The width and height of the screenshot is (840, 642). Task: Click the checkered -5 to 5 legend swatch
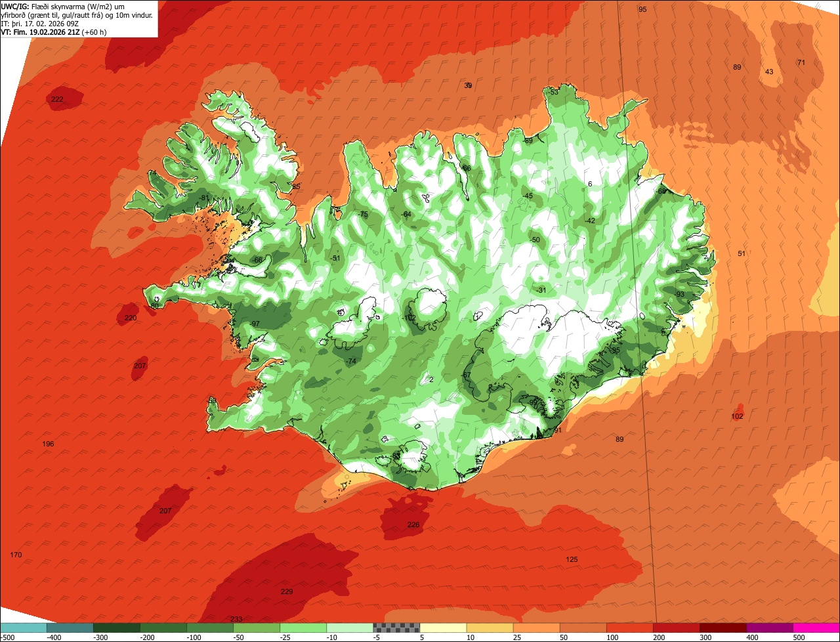click(396, 628)
